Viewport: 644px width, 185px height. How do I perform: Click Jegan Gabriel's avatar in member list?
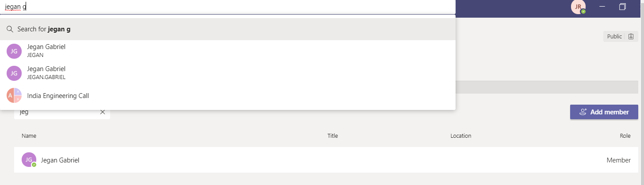coord(29,160)
